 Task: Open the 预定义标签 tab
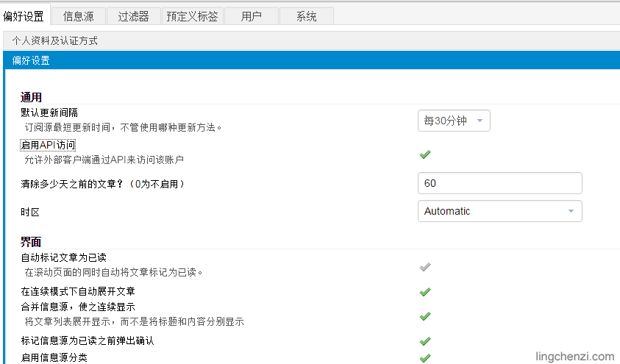pyautogui.click(x=192, y=16)
